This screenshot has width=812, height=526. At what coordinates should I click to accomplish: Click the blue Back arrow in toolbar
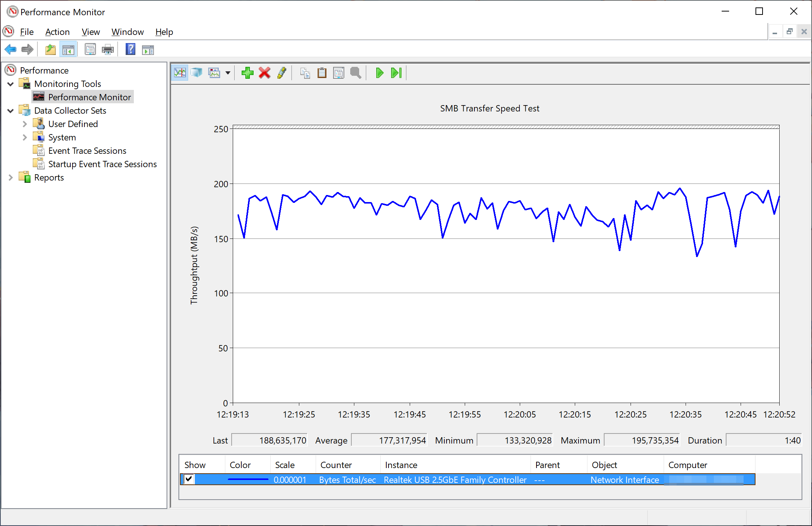tap(10, 49)
